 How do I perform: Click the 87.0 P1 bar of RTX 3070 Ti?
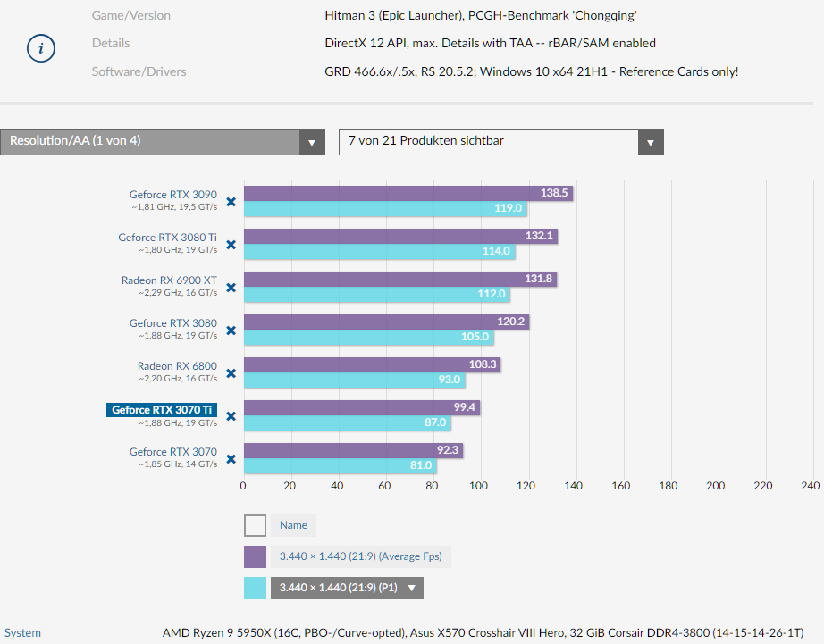[348, 422]
